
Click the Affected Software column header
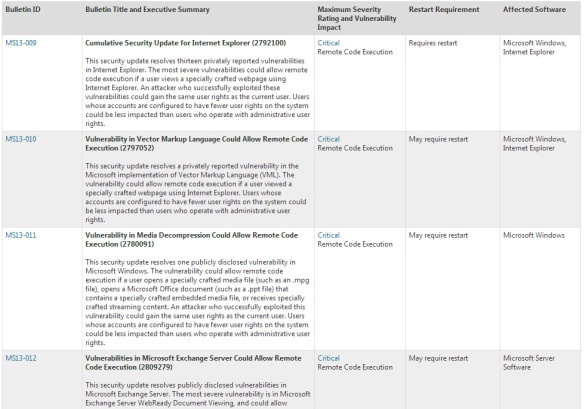coord(534,9)
